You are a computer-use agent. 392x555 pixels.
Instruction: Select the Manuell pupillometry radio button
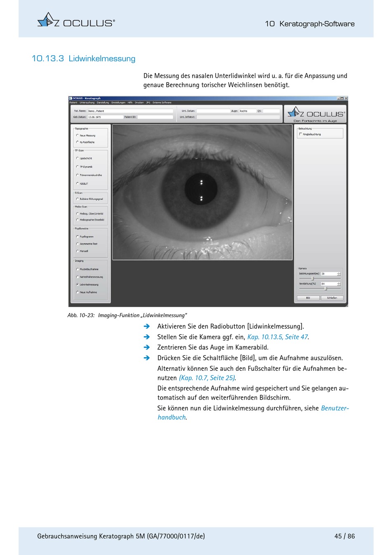click(x=77, y=251)
